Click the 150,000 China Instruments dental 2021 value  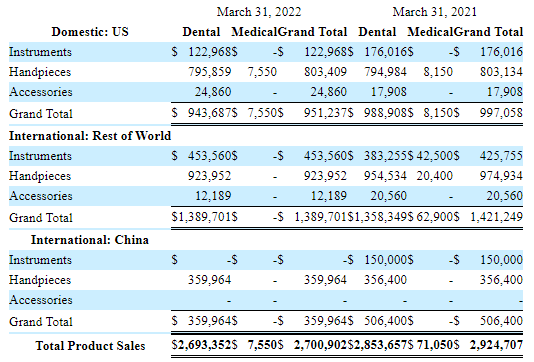pyautogui.click(x=386, y=260)
